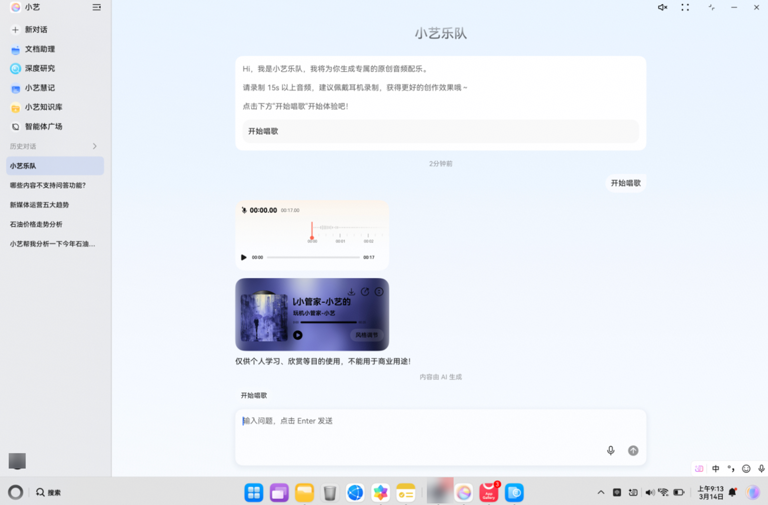Download the generated song
The height and width of the screenshot is (505, 768).
click(351, 292)
